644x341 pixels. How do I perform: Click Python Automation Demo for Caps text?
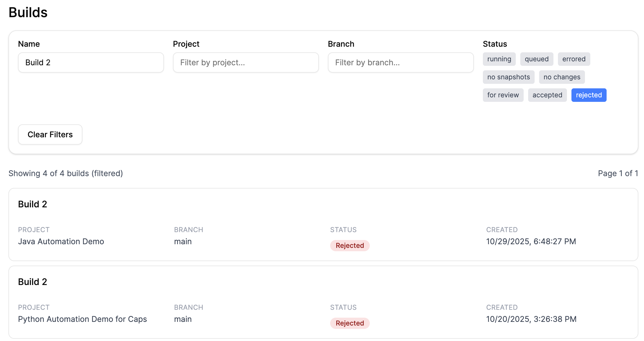[82, 319]
